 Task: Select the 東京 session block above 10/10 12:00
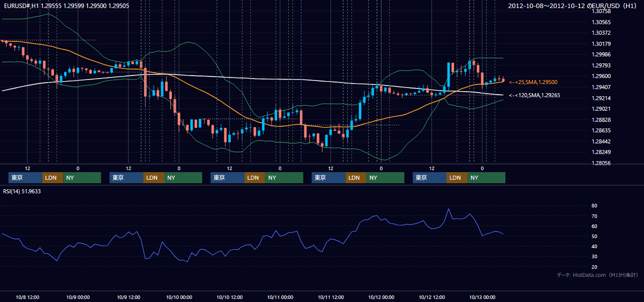pos(227,178)
